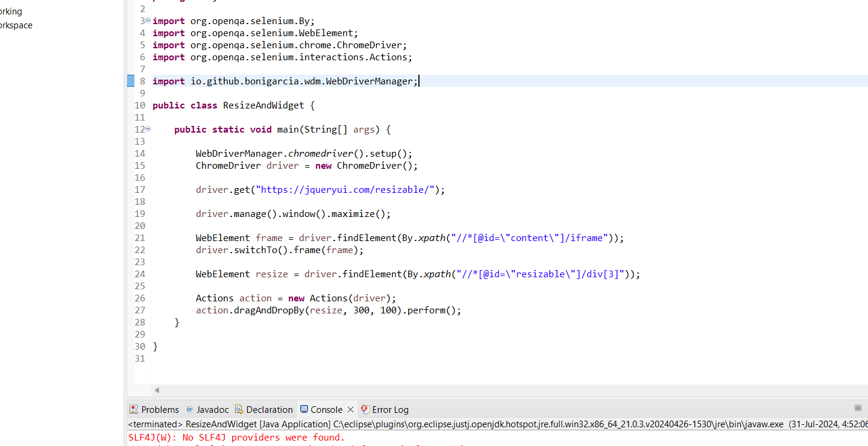The height and width of the screenshot is (446, 868).
Task: Collapse the import block at line 3
Action: (147, 20)
